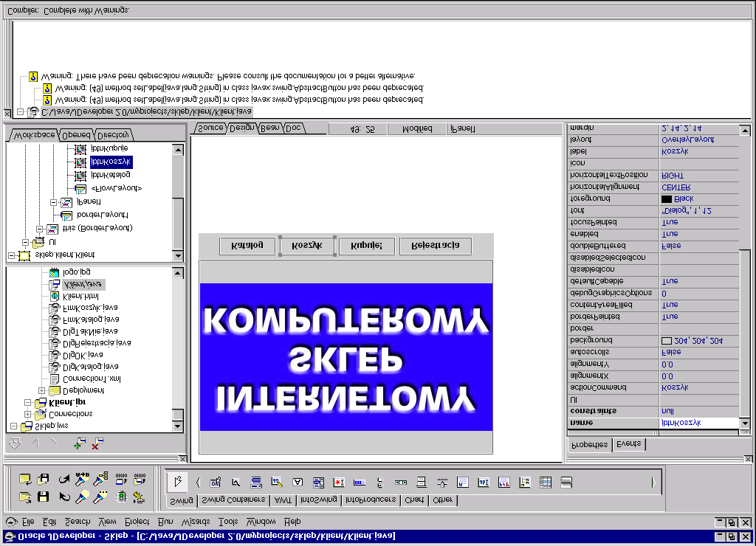Open the Swing Containers palette tab
This screenshot has width=756, height=546.
(x=233, y=500)
